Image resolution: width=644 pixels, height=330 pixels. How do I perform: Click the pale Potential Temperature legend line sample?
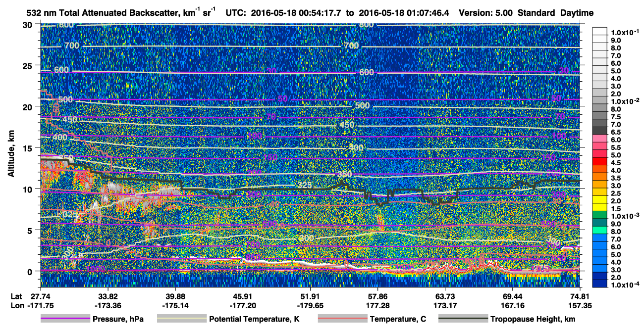(x=181, y=319)
